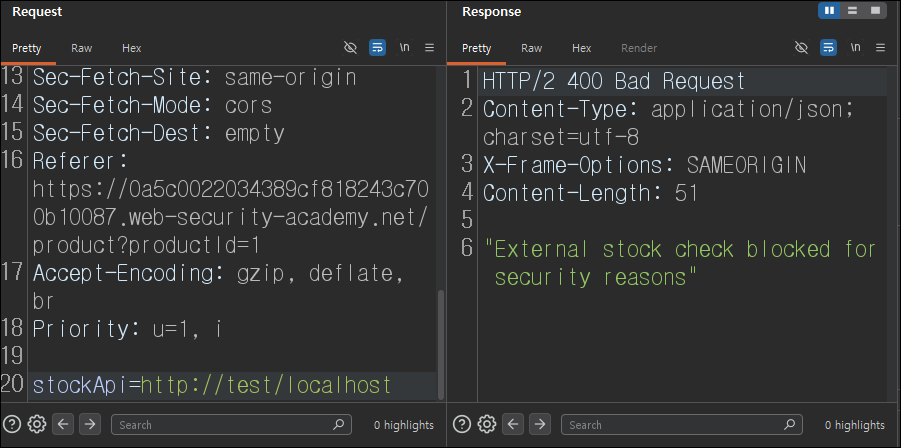The height and width of the screenshot is (448, 901).
Task: Go to next match in Response search
Action: coord(540,424)
